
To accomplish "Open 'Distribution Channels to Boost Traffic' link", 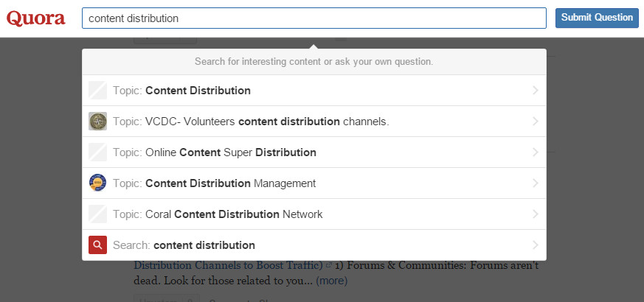I will (x=229, y=265).
